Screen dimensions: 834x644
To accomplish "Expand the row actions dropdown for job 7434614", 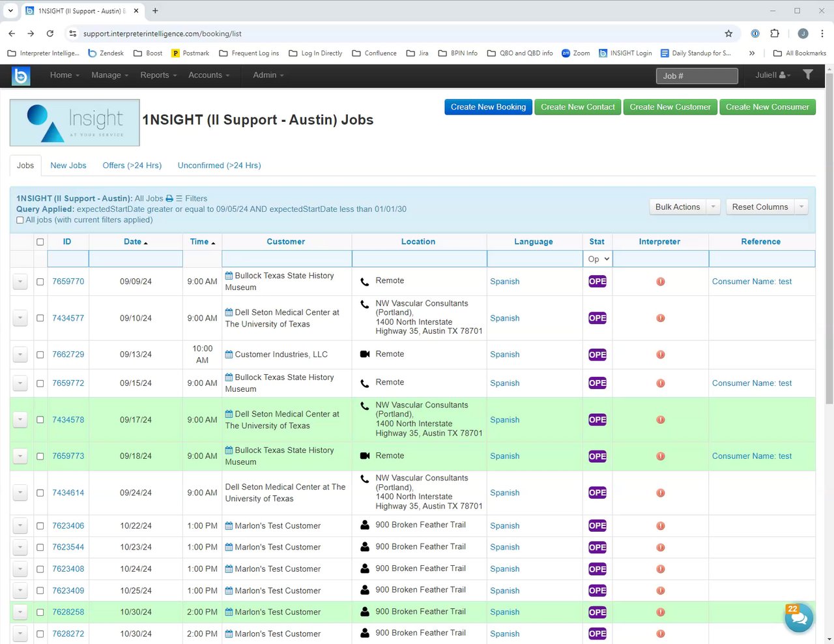I will click(20, 493).
